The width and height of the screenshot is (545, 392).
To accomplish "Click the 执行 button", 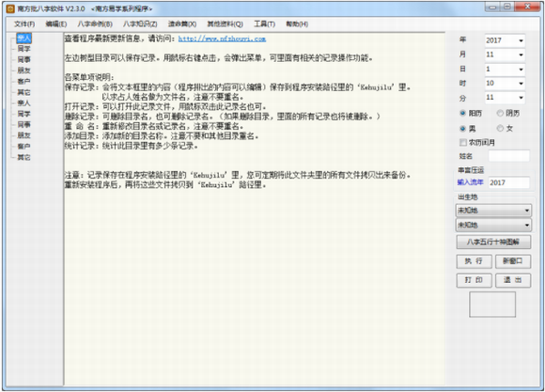I will [x=474, y=261].
